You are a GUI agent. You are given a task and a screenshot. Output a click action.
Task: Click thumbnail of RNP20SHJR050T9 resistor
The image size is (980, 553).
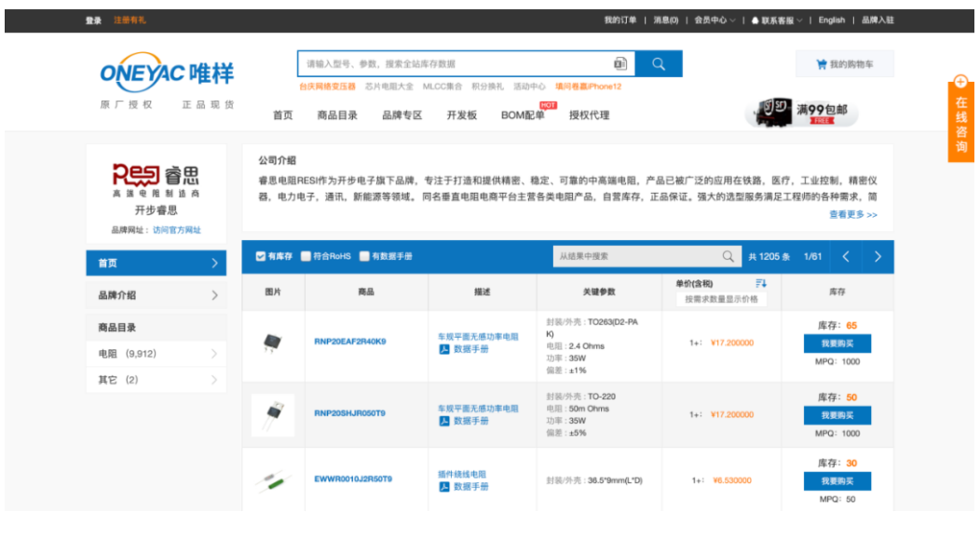(x=273, y=414)
